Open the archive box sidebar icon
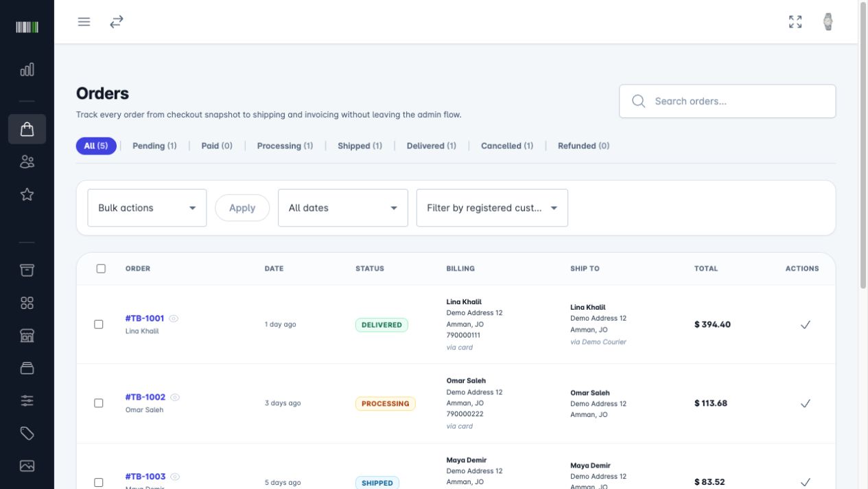The image size is (868, 489). pos(27,270)
